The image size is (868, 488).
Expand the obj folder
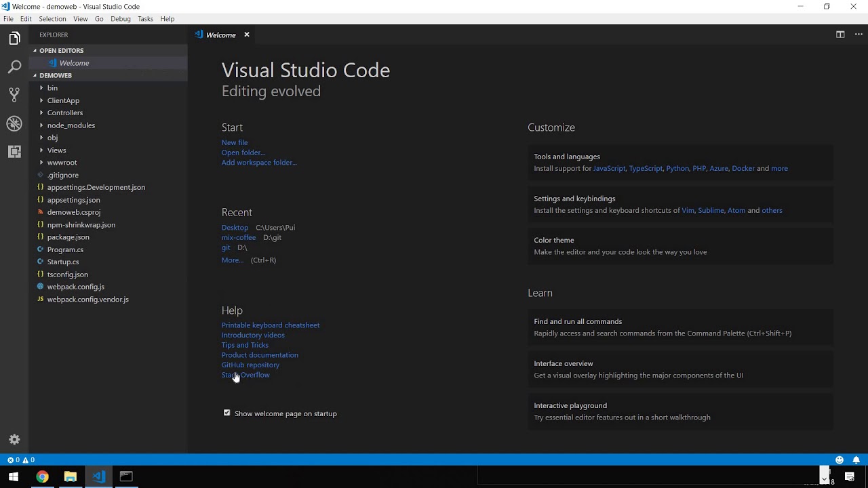pos(108,138)
